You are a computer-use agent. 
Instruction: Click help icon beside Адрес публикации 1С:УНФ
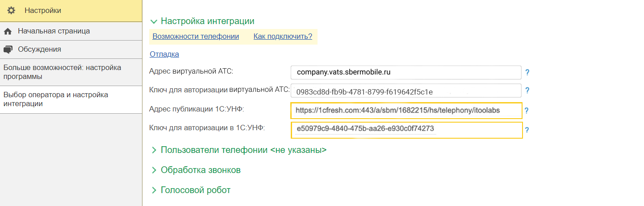[527, 111]
